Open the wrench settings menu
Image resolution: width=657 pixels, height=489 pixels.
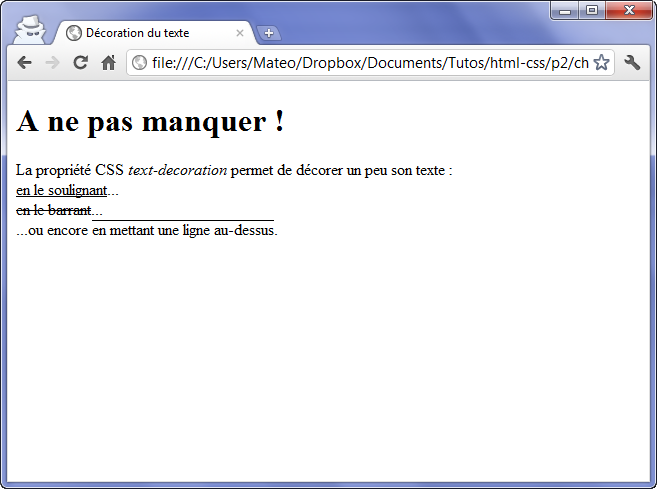(x=632, y=63)
